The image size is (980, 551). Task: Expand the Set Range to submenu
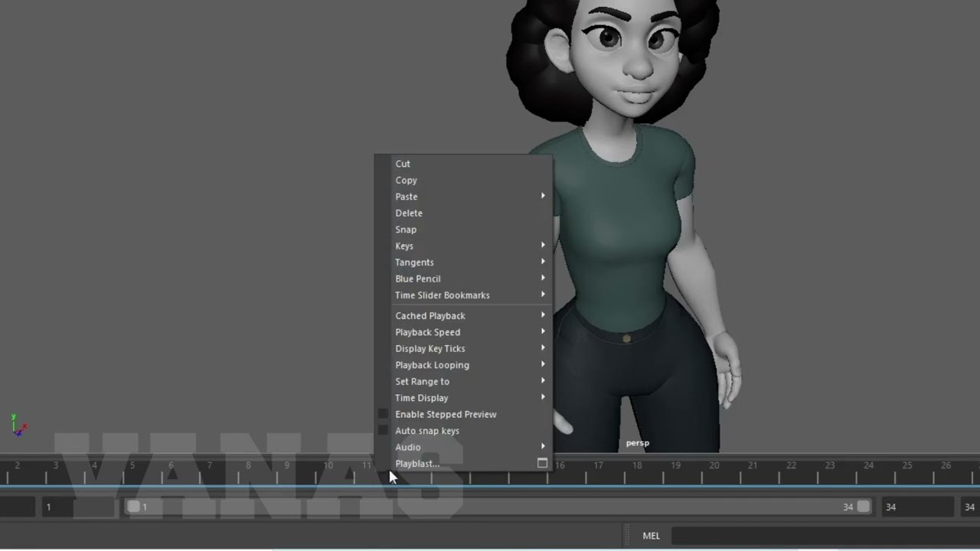[463, 382]
